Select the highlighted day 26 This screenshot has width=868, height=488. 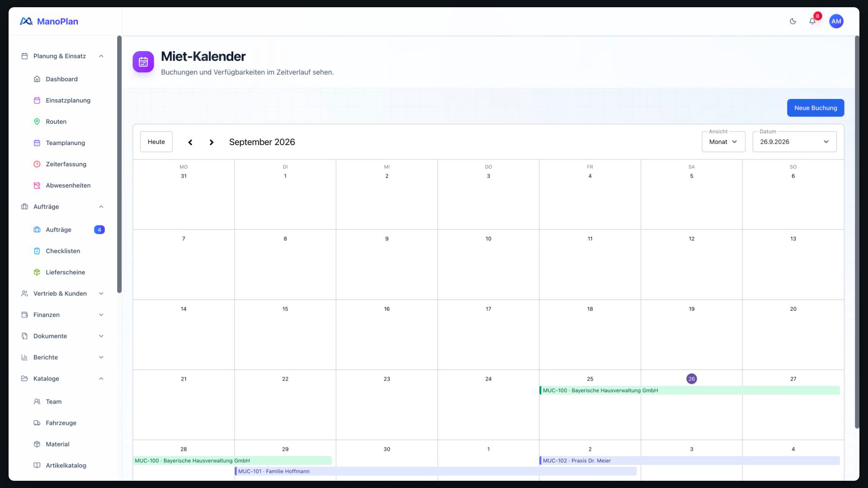(691, 379)
